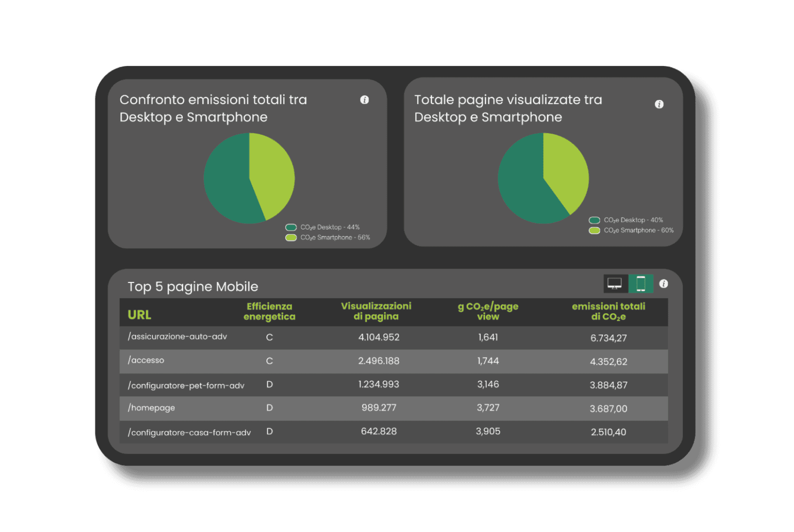Click the emissioni totali di CO2e header
This screenshot has width=794, height=532.
coord(608,311)
